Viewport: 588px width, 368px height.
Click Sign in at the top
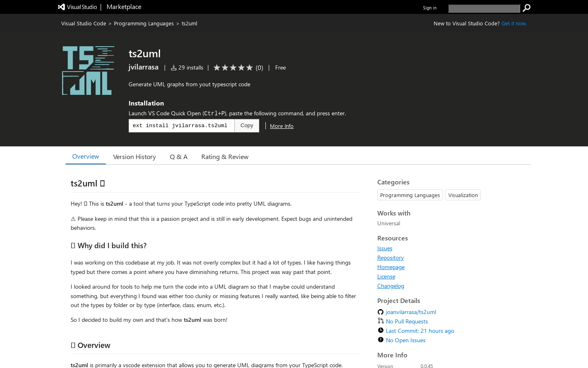point(430,8)
